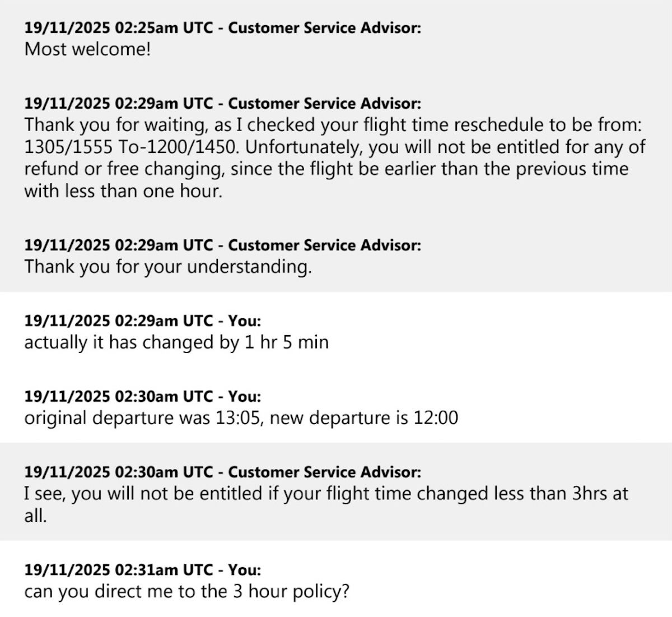Click the first 02:29am Customer Service Advisor header

pos(222,104)
